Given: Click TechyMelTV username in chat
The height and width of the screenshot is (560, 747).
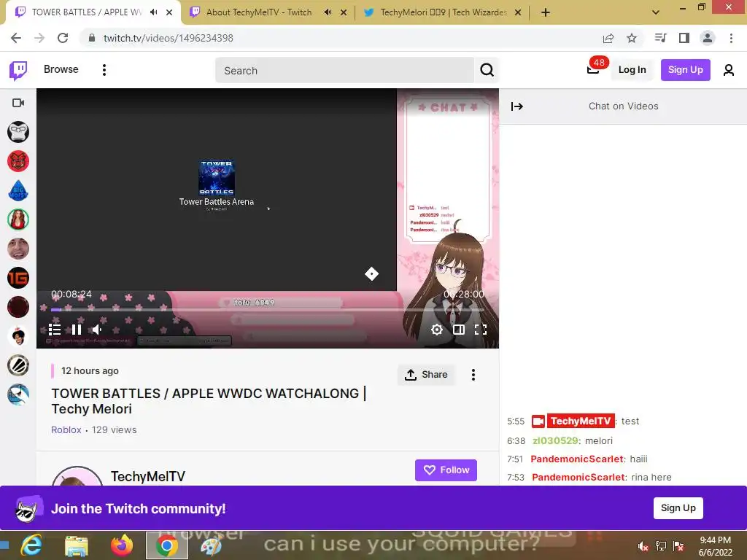Looking at the screenshot, I should (580, 421).
